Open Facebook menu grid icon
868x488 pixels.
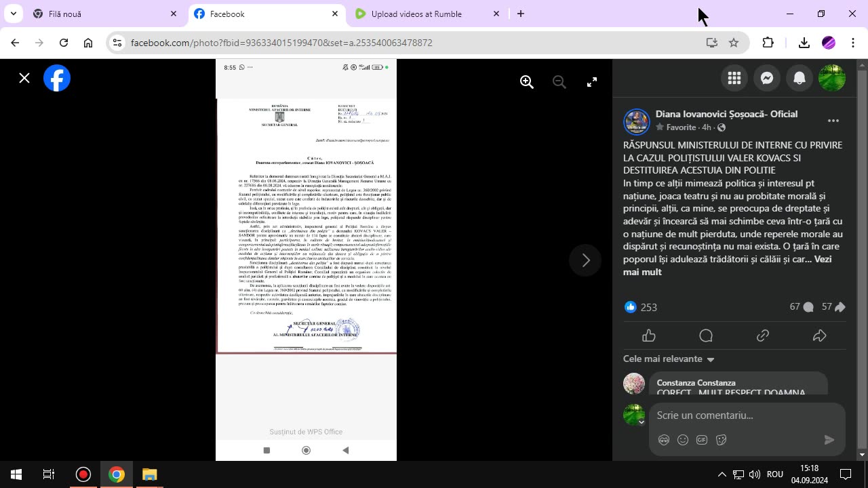(x=734, y=78)
